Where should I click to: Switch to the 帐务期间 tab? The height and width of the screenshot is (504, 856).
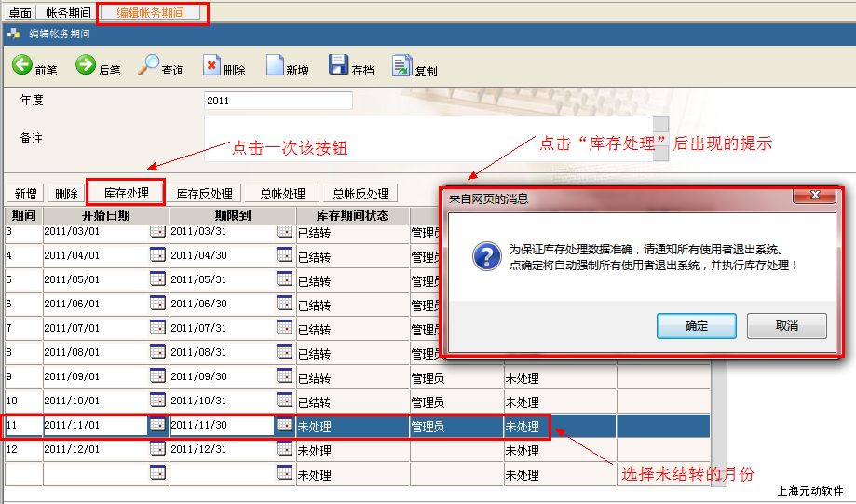pyautogui.click(x=68, y=13)
